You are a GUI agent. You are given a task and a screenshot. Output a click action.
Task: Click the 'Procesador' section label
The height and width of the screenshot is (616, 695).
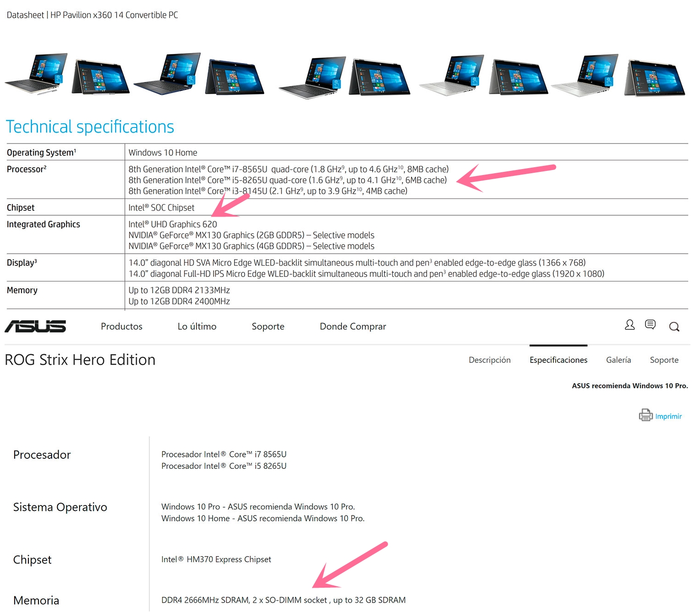tap(42, 455)
